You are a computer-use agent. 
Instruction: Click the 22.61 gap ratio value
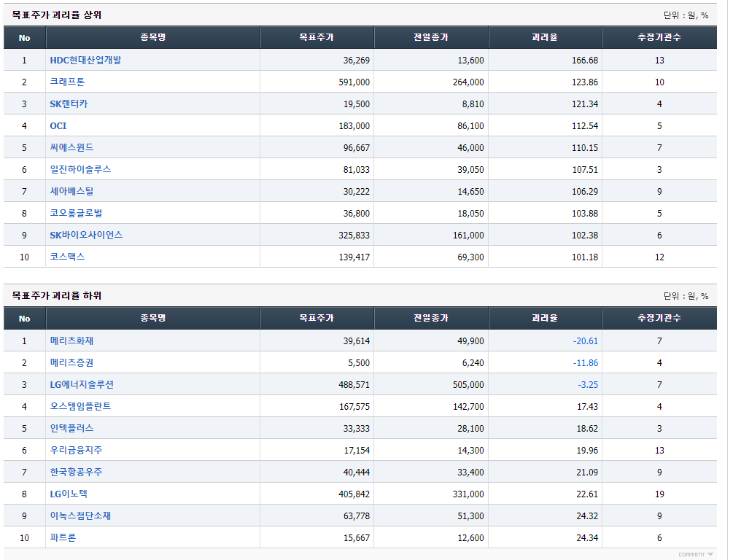coord(587,494)
